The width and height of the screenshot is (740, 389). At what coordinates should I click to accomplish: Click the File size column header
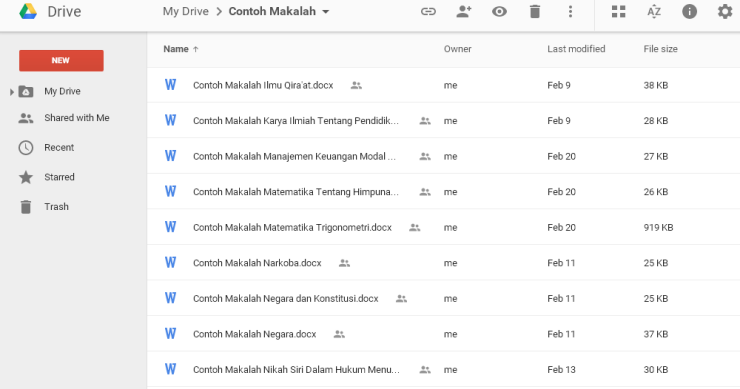pyautogui.click(x=660, y=49)
